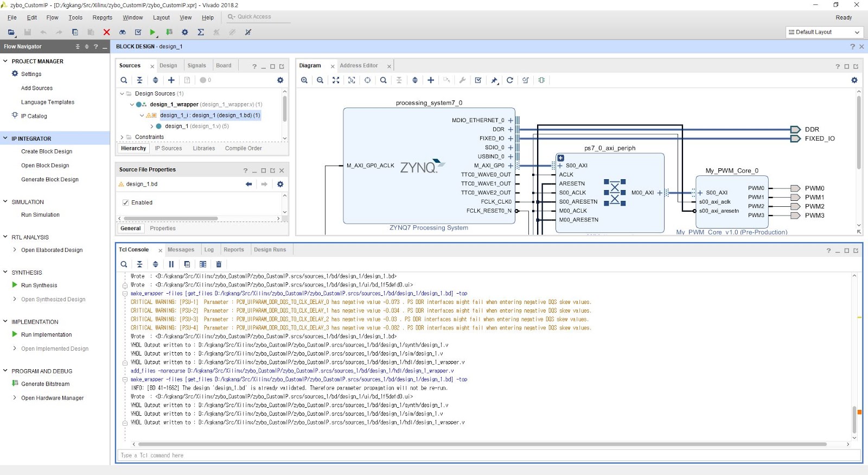Click Tcl Console horizontal scrollbar
Screen dimensions: 868x475
(482, 444)
